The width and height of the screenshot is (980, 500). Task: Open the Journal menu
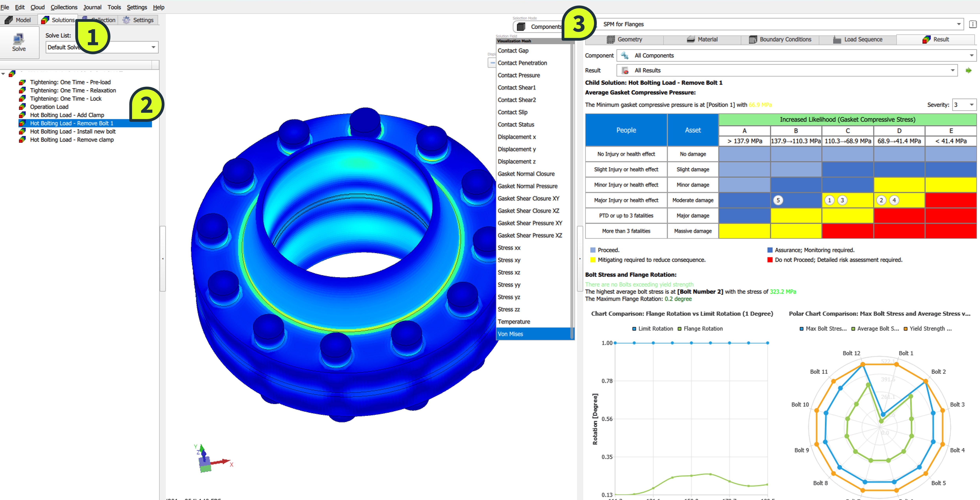[92, 7]
